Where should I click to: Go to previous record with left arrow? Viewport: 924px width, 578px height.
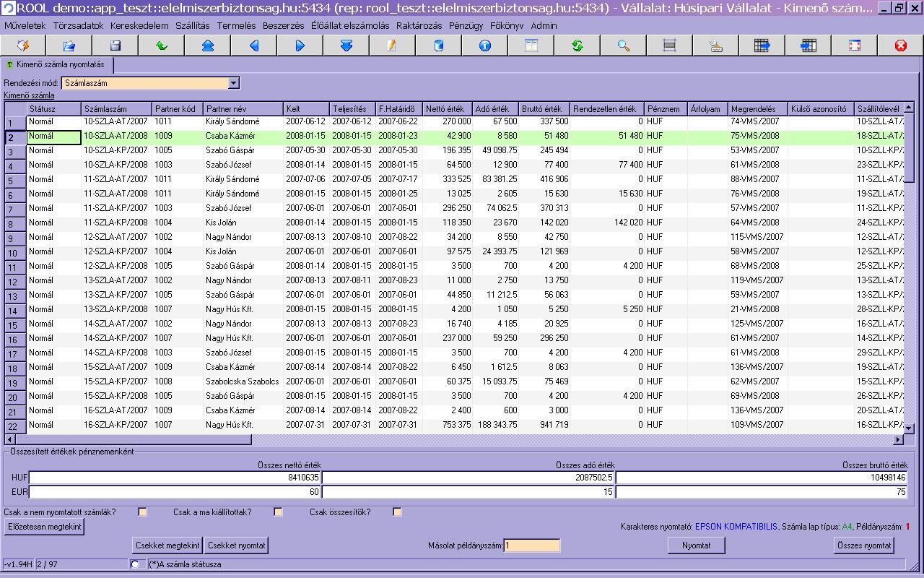point(254,46)
